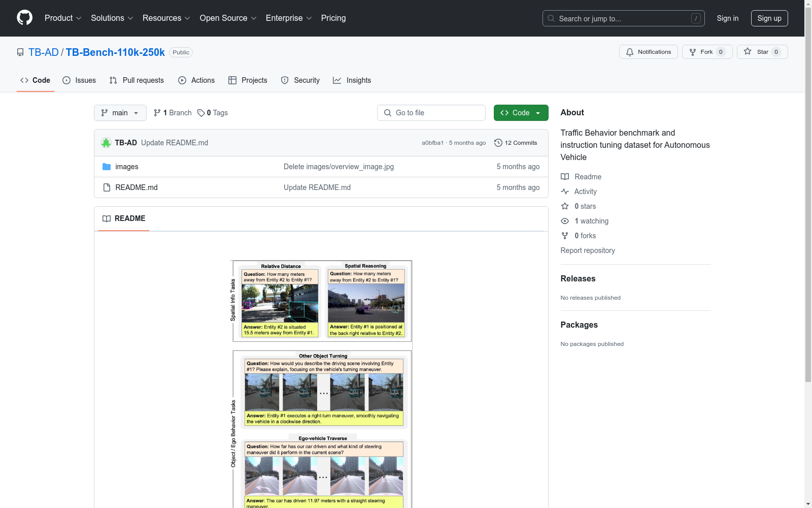Screen dimensions: 812x508
Task: Switch to the Security tab
Action: click(x=300, y=80)
